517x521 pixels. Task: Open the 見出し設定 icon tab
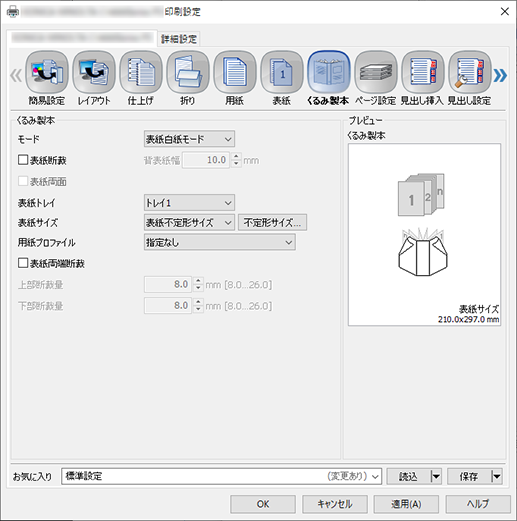coord(469,78)
